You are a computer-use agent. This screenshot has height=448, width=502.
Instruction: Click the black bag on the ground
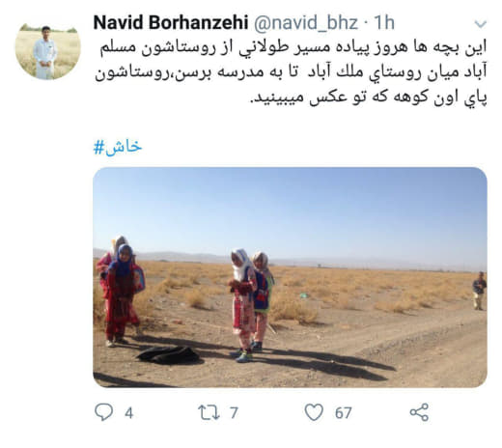pos(168,355)
